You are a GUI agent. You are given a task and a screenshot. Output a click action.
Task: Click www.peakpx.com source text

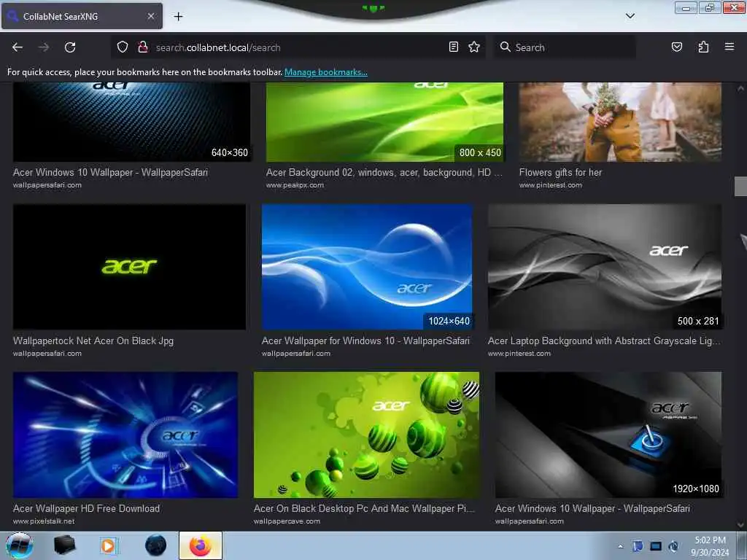(x=295, y=184)
